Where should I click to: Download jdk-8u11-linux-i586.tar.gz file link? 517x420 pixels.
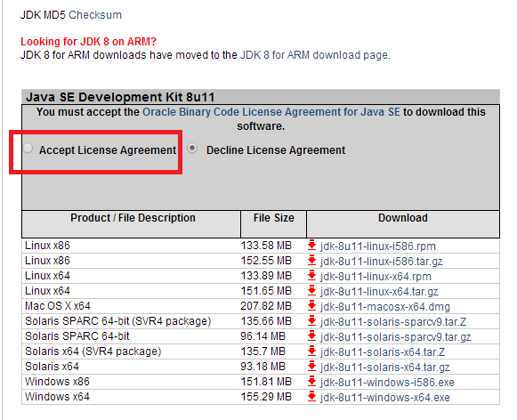[x=382, y=262]
